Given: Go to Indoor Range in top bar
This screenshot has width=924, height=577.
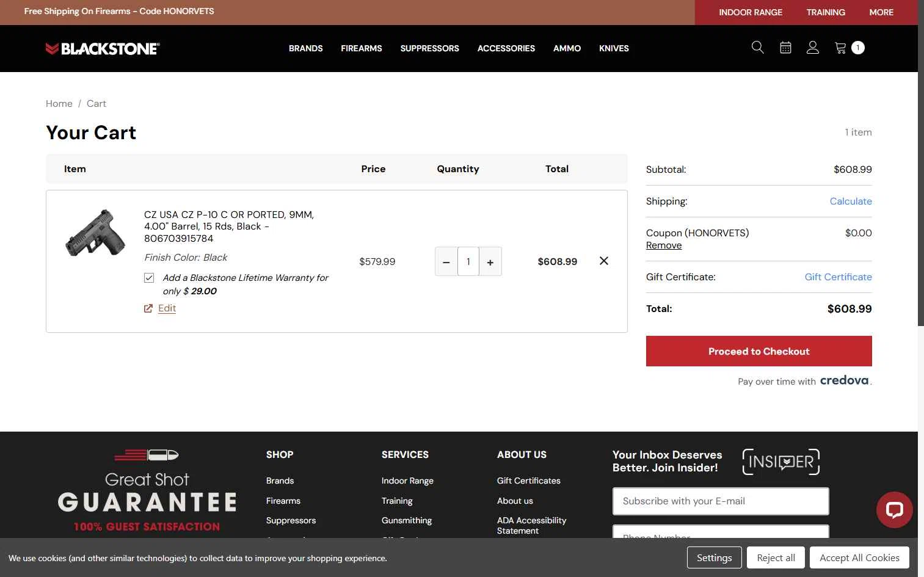Looking at the screenshot, I should 751,12.
